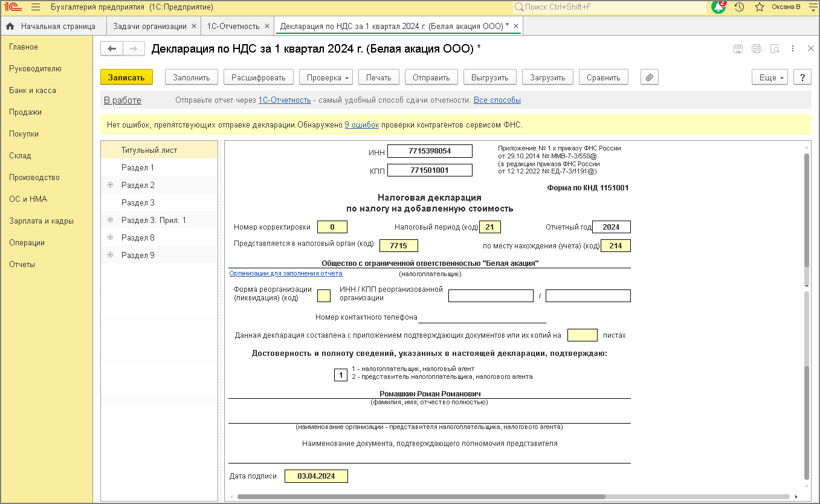Click the printer icon at top right
The image size is (820, 504).
point(756,49)
